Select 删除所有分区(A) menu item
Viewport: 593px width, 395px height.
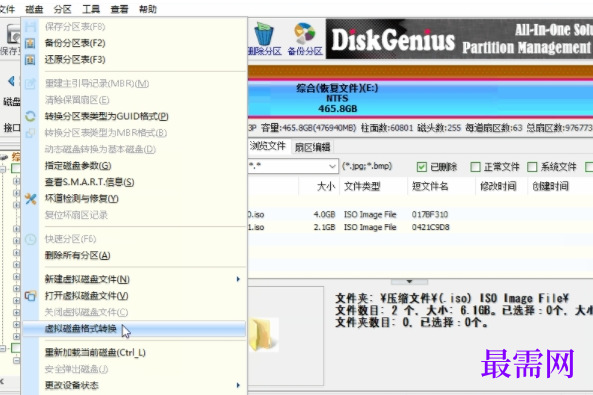click(x=134, y=255)
